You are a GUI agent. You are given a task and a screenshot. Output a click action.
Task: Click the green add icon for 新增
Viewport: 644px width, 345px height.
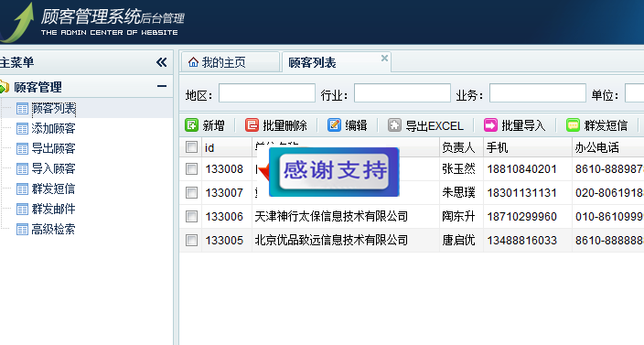coord(191,124)
